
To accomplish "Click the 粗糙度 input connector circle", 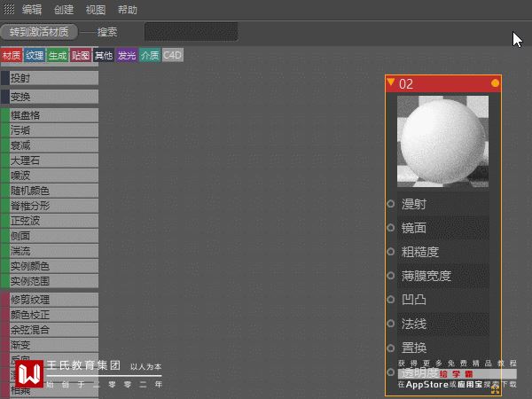I will (x=390, y=252).
